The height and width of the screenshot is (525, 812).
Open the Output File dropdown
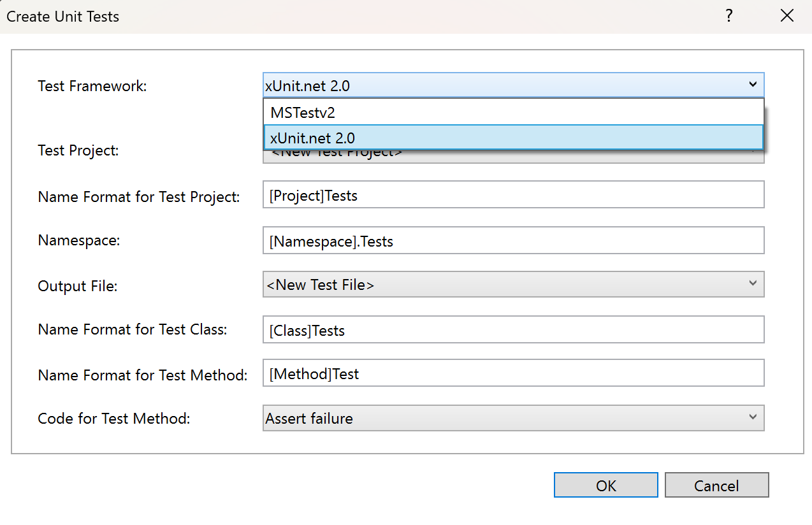513,285
